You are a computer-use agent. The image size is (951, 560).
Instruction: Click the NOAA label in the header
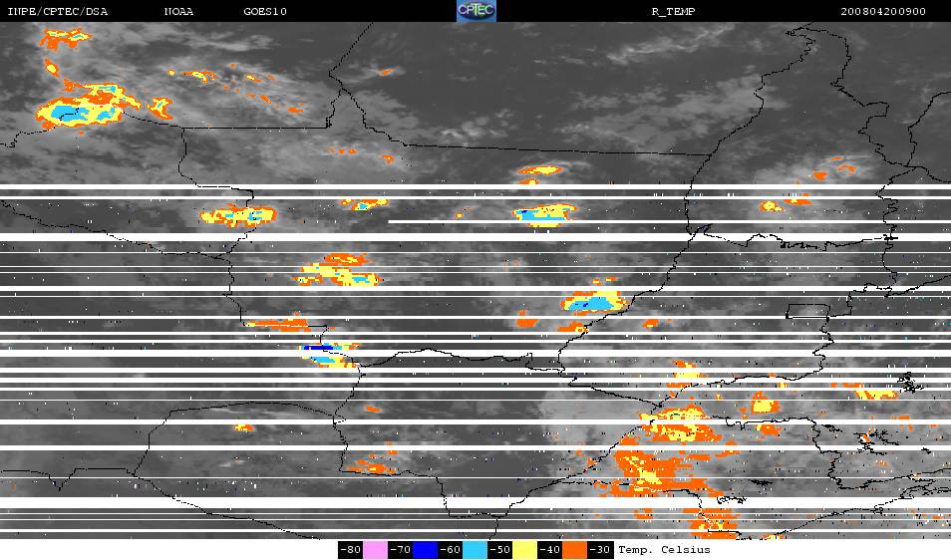click(178, 12)
